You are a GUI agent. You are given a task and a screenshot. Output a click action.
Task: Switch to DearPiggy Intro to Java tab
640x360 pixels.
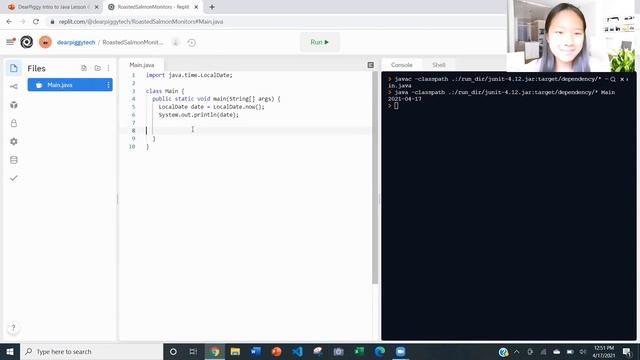pos(52,7)
